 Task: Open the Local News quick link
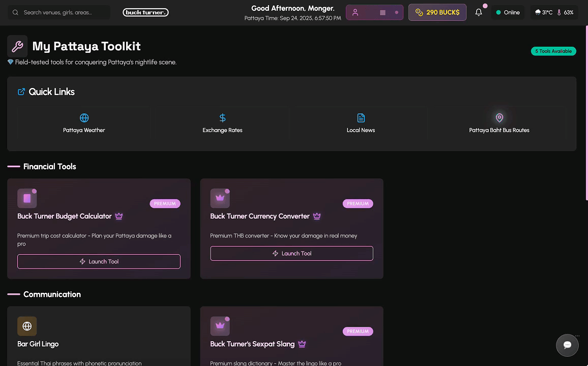point(361,124)
